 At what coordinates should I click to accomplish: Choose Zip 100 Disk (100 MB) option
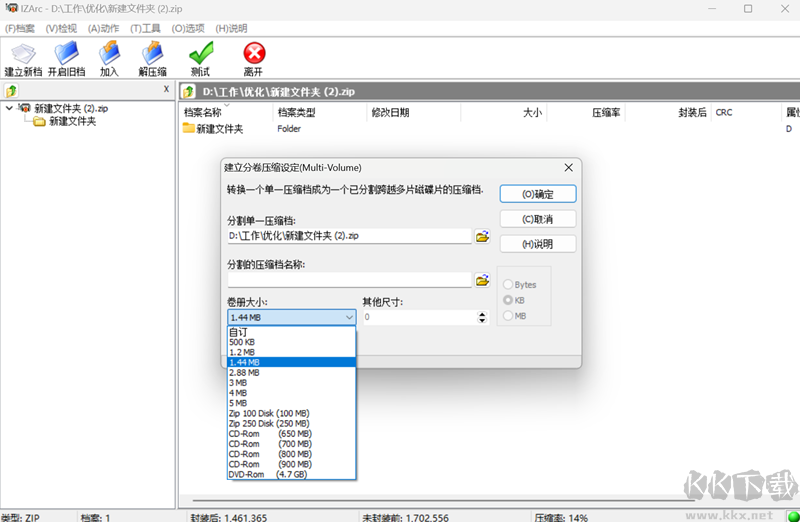(x=291, y=413)
